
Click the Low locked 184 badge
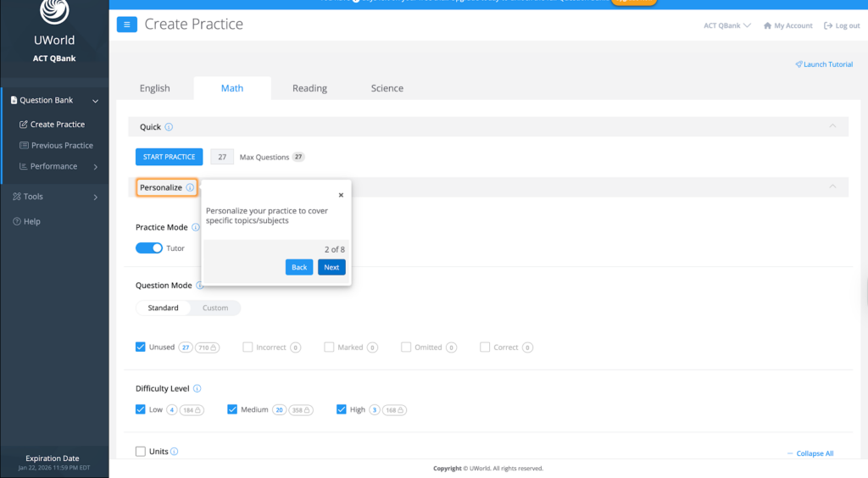tap(192, 410)
